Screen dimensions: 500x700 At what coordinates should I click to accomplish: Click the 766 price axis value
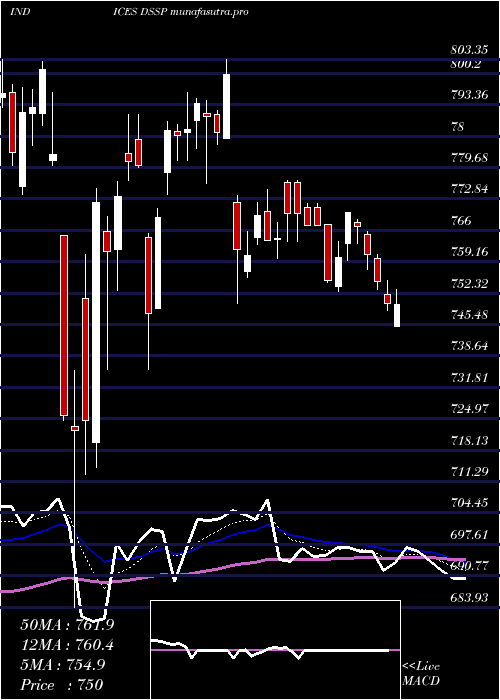click(461, 221)
